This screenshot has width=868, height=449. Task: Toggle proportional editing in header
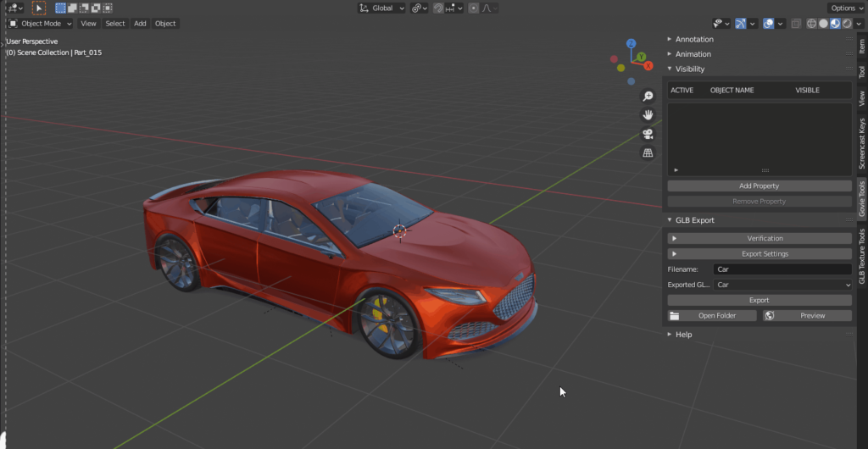(474, 8)
